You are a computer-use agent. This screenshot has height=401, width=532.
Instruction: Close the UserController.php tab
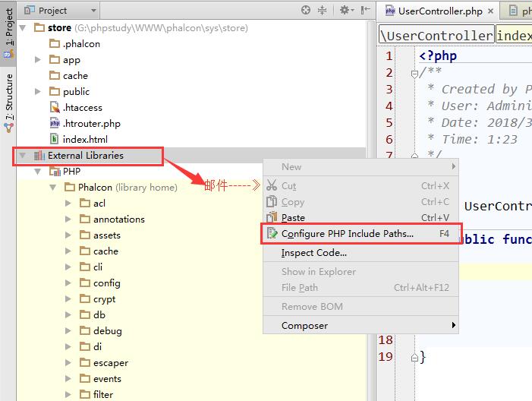pyautogui.click(x=490, y=11)
